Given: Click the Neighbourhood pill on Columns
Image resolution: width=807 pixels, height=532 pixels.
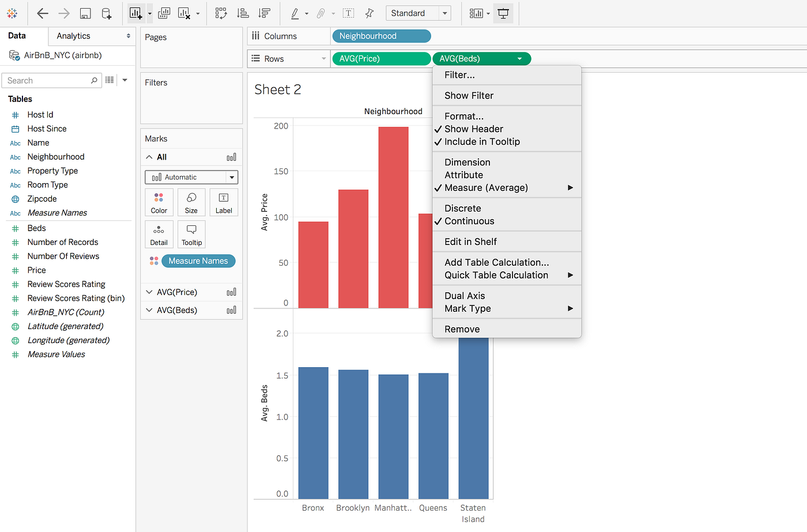Looking at the screenshot, I should pos(382,36).
